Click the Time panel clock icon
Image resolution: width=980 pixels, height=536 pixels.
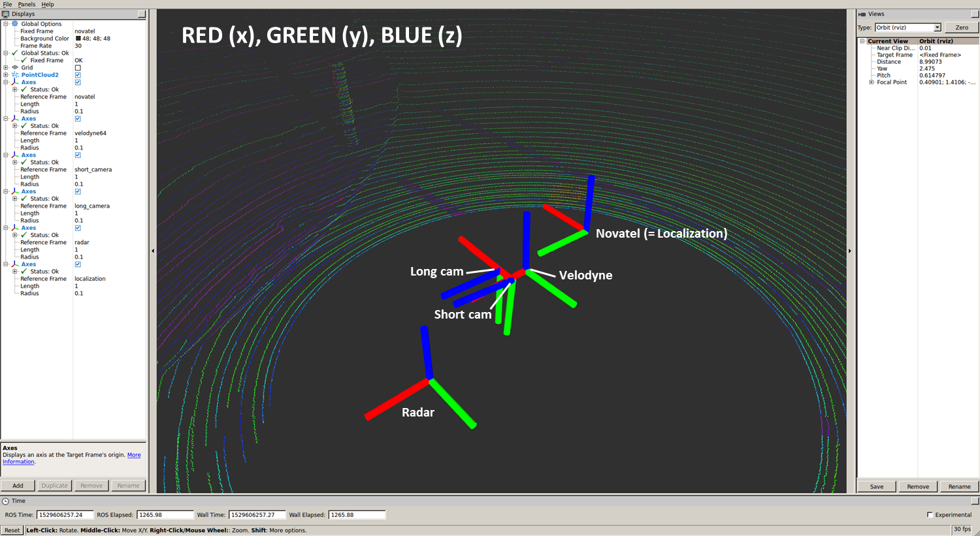click(x=6, y=501)
